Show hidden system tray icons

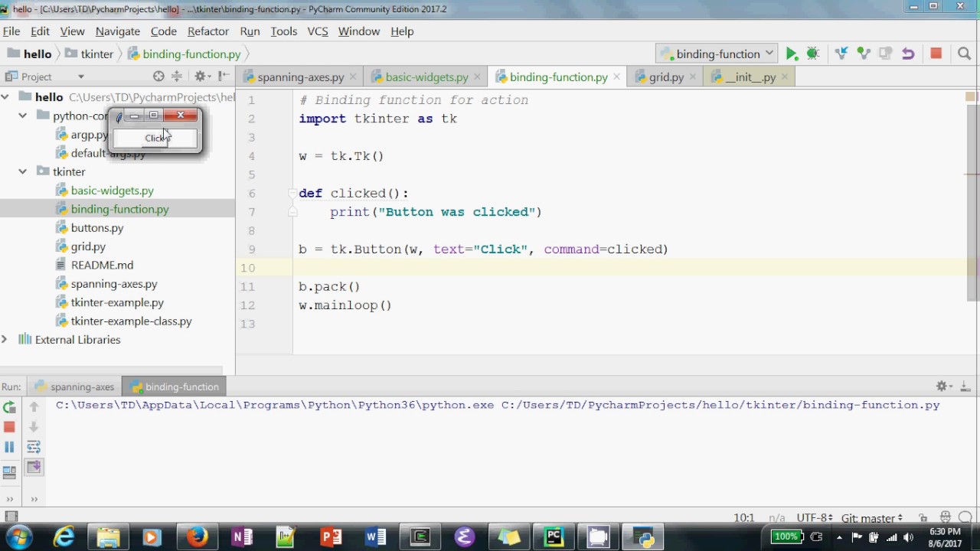839,537
